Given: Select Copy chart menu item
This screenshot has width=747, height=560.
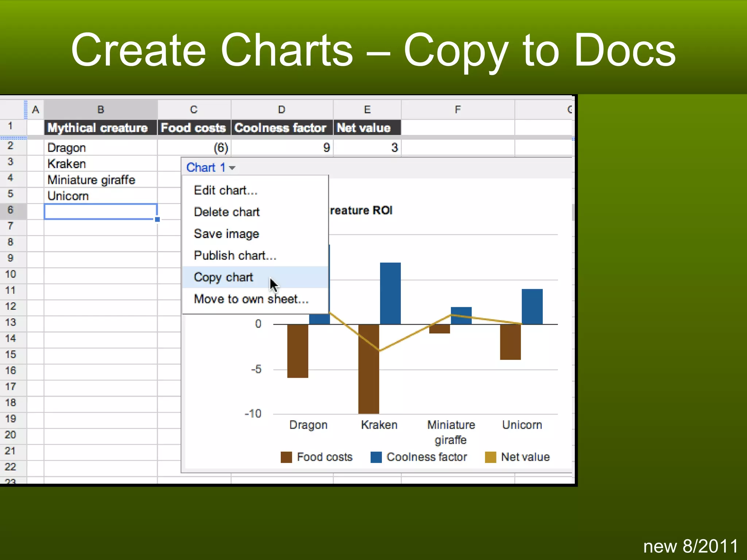Looking at the screenshot, I should coord(255,277).
